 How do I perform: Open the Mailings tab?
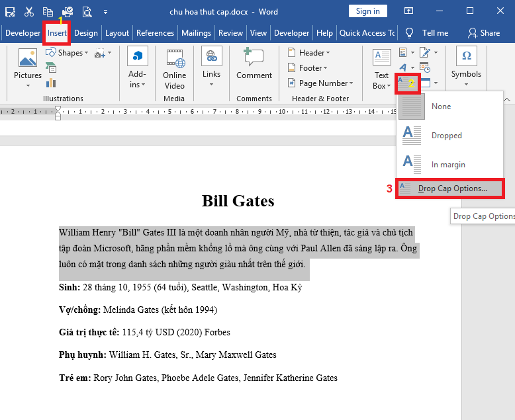pyautogui.click(x=196, y=33)
